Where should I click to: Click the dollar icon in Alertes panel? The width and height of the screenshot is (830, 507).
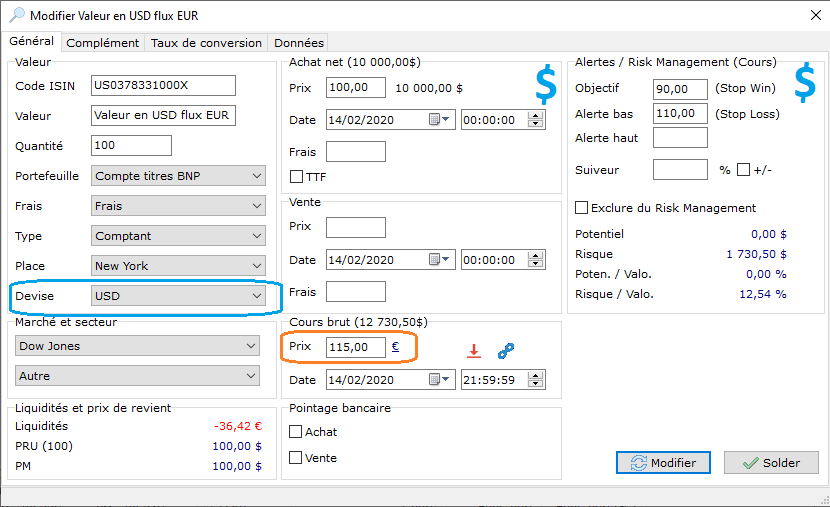805,83
